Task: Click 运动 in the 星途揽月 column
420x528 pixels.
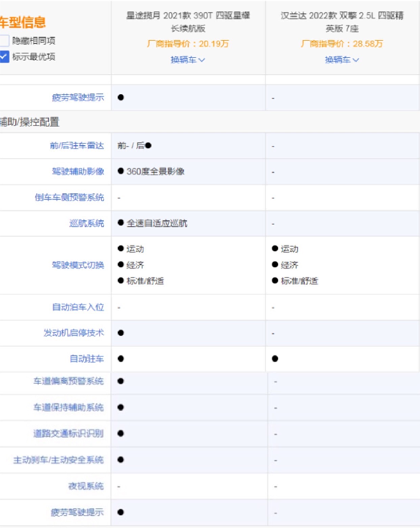Action: pos(135,249)
